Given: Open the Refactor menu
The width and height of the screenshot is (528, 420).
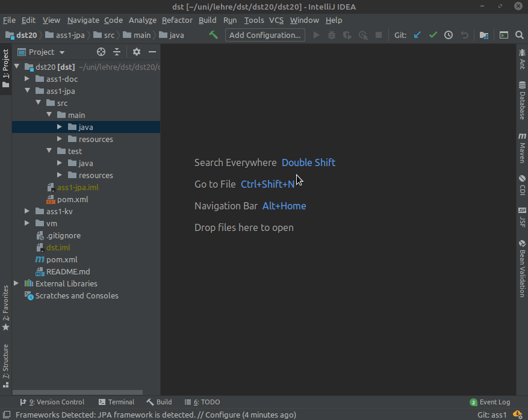Looking at the screenshot, I should point(177,20).
